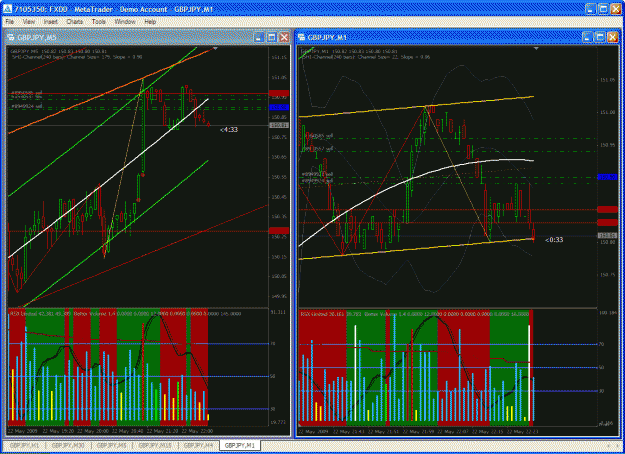625x454 pixels.
Task: Click the 22 May 20:00 time label on M5 chart
Action: click(92, 431)
